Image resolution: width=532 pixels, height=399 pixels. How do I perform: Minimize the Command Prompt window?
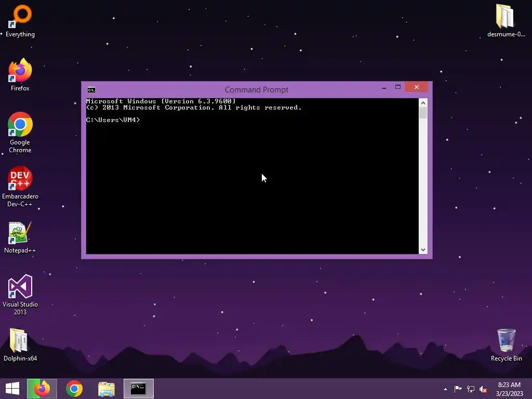pyautogui.click(x=384, y=87)
